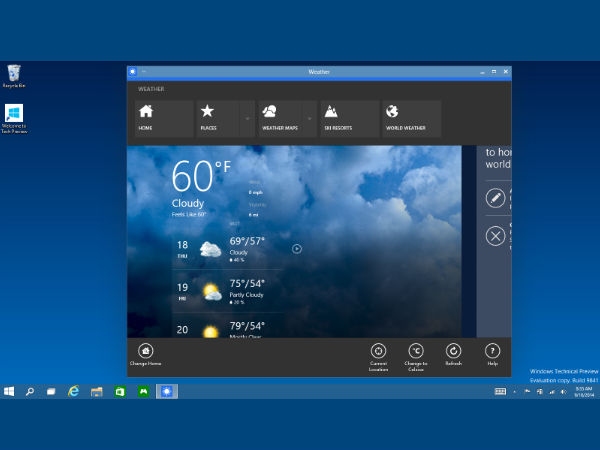The width and height of the screenshot is (600, 450).
Task: Open the touch keyboard tray icon
Action: (500, 391)
